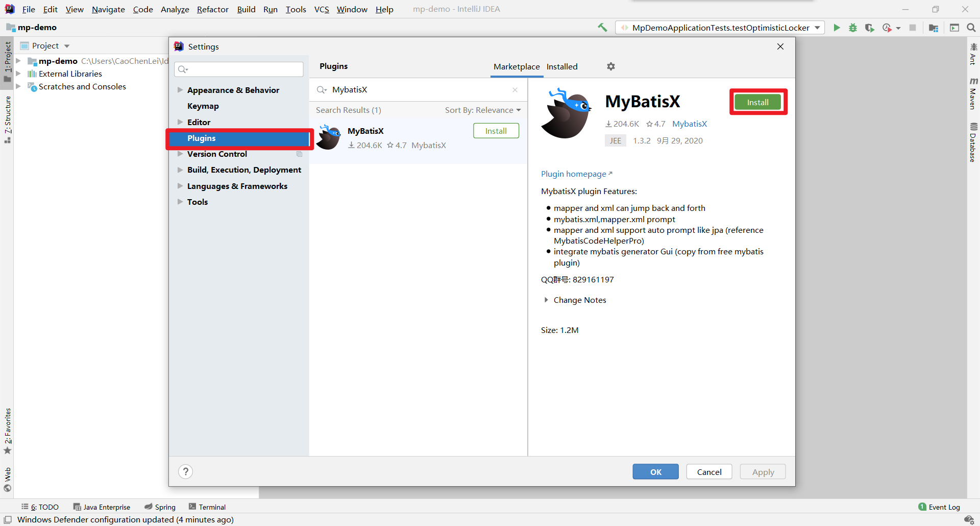The width and height of the screenshot is (980, 526).
Task: Click the Debug bug icon
Action: (853, 28)
